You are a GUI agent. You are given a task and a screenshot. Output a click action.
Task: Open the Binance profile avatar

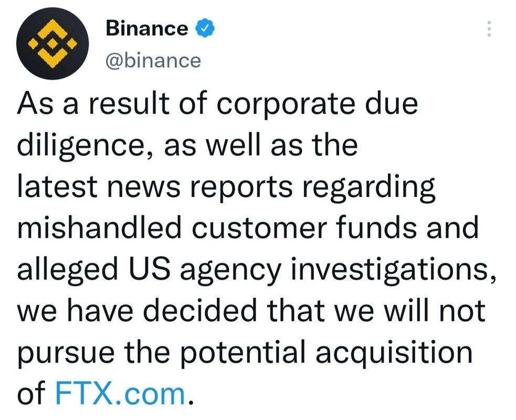tap(52, 44)
